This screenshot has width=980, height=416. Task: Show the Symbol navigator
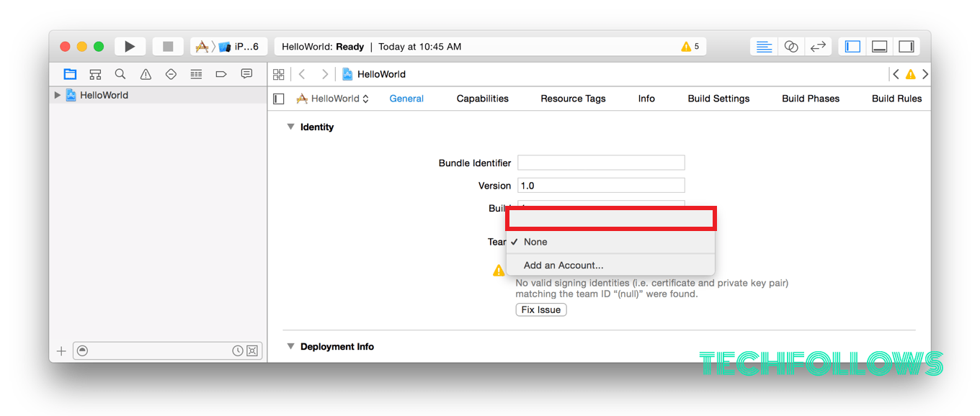tap(95, 74)
